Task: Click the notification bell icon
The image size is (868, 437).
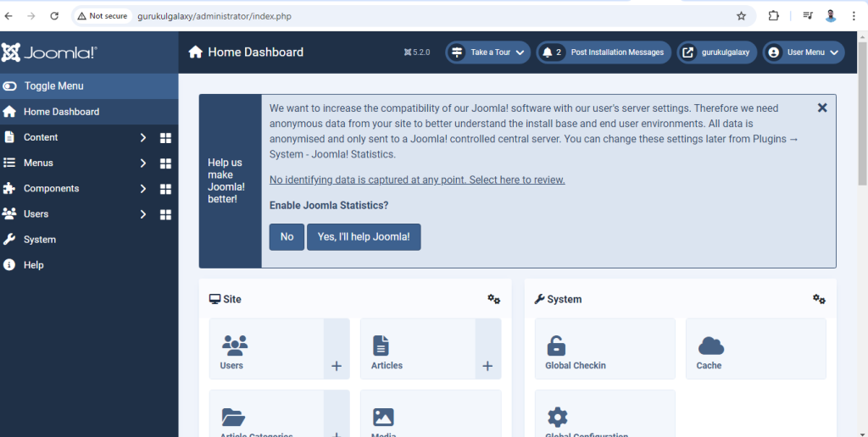Action: click(548, 53)
